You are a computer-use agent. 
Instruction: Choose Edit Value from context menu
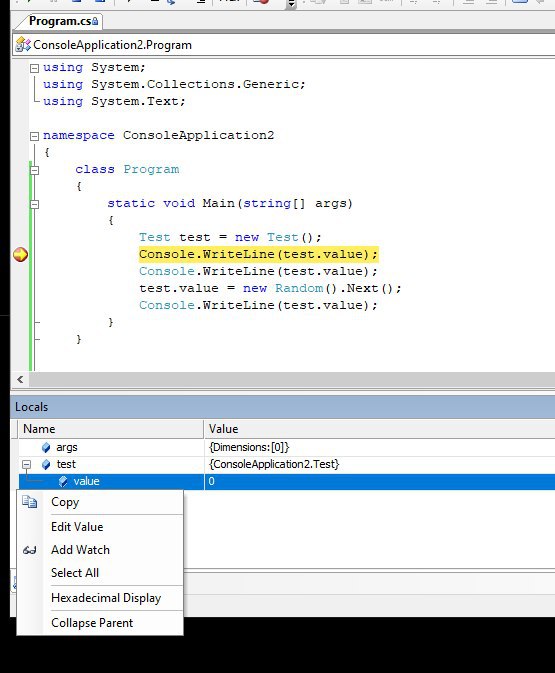click(x=77, y=527)
